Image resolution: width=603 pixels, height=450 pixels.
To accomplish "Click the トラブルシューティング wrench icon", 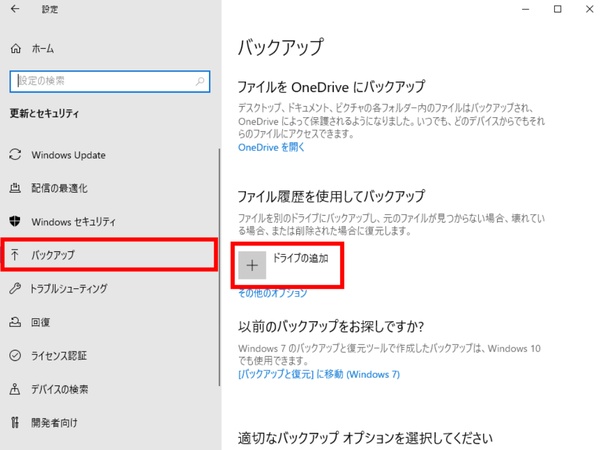I will point(15,288).
